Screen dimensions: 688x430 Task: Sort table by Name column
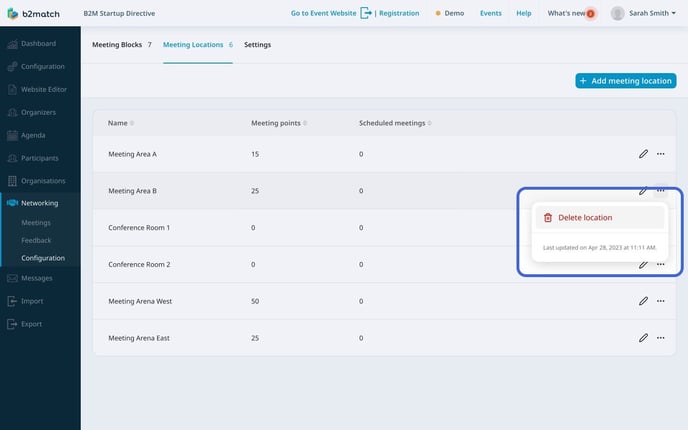pos(121,123)
